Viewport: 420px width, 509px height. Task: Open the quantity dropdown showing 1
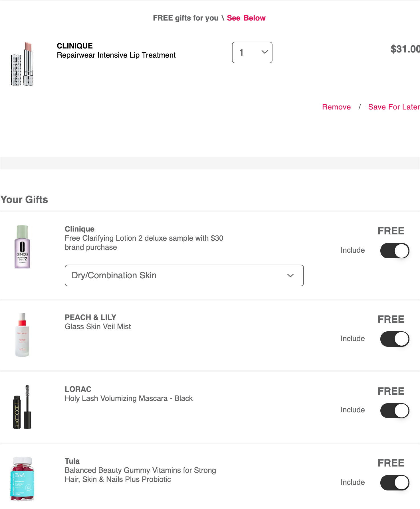click(x=252, y=52)
